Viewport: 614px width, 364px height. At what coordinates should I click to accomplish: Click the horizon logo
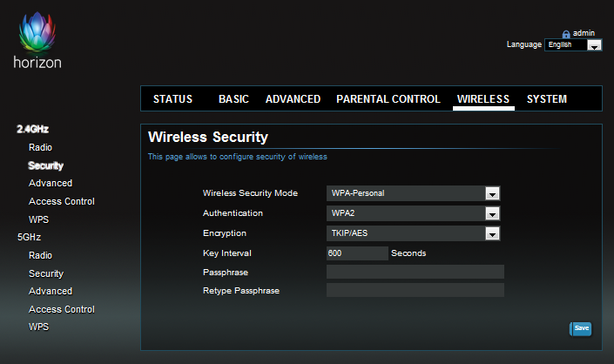(x=37, y=41)
